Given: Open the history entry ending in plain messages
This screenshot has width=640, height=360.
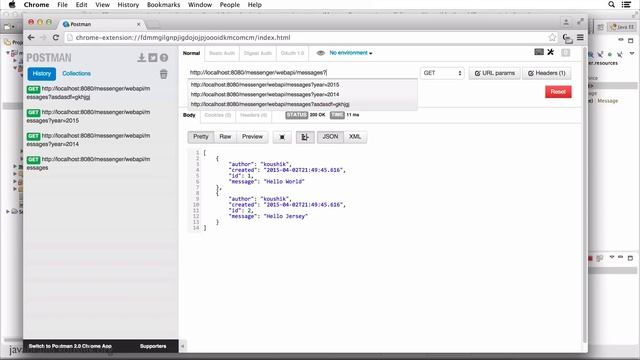Looking at the screenshot, I should (89, 163).
